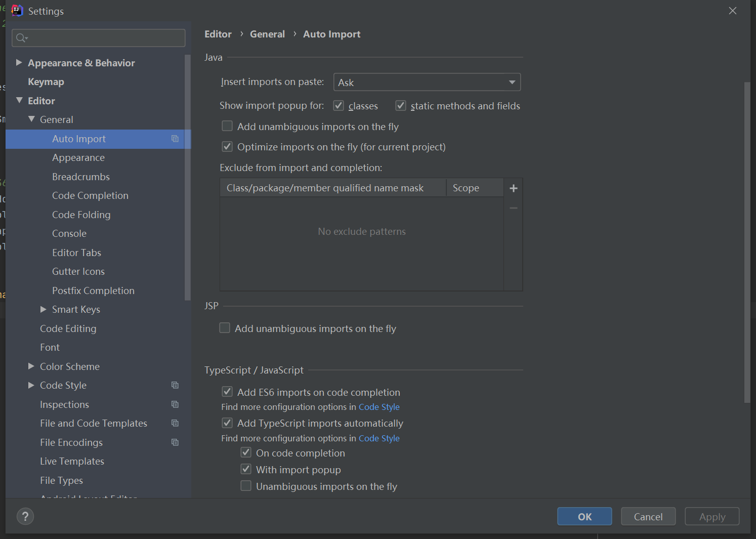The width and height of the screenshot is (756, 539).
Task: Collapse the General tree node
Action: [31, 119]
